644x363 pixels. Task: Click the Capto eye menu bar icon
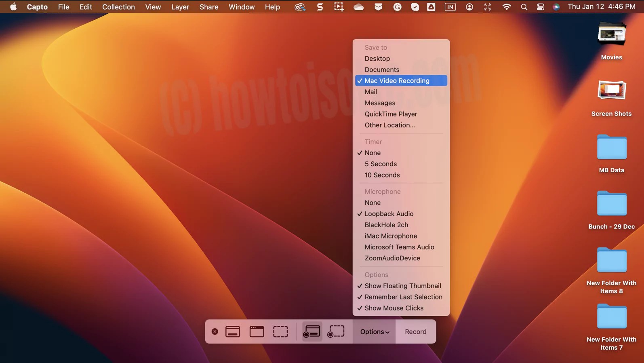pos(300,7)
